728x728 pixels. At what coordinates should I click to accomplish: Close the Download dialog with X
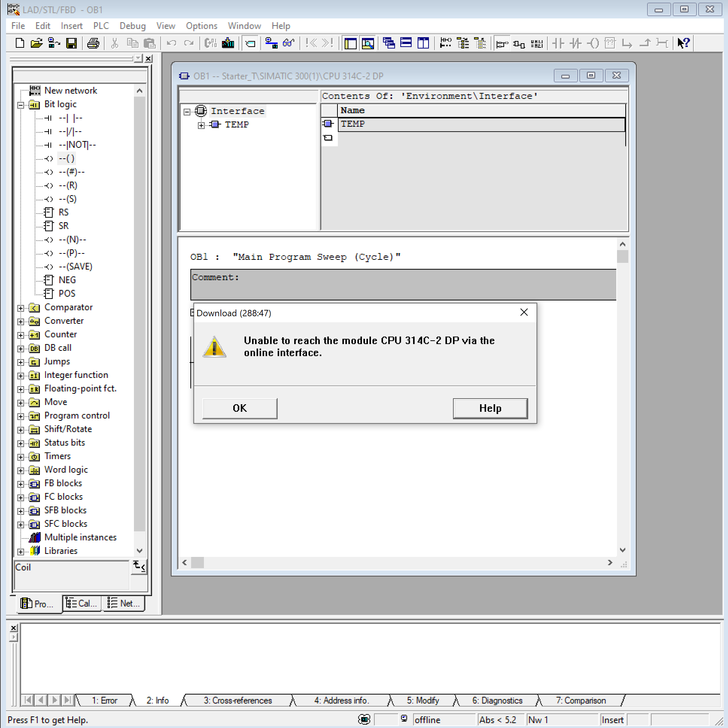524,312
